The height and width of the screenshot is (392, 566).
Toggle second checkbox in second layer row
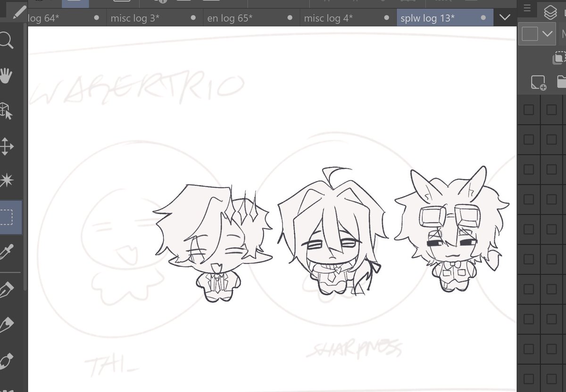551,139
